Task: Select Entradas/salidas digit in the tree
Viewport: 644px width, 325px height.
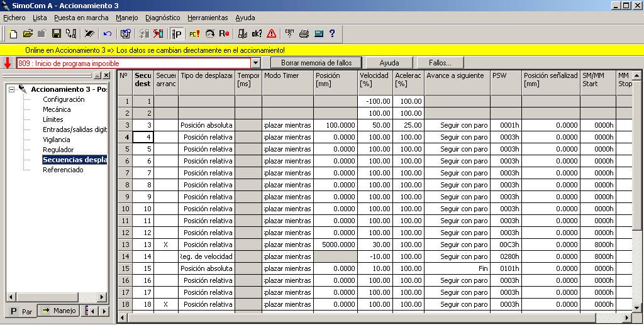Action: 75,129
